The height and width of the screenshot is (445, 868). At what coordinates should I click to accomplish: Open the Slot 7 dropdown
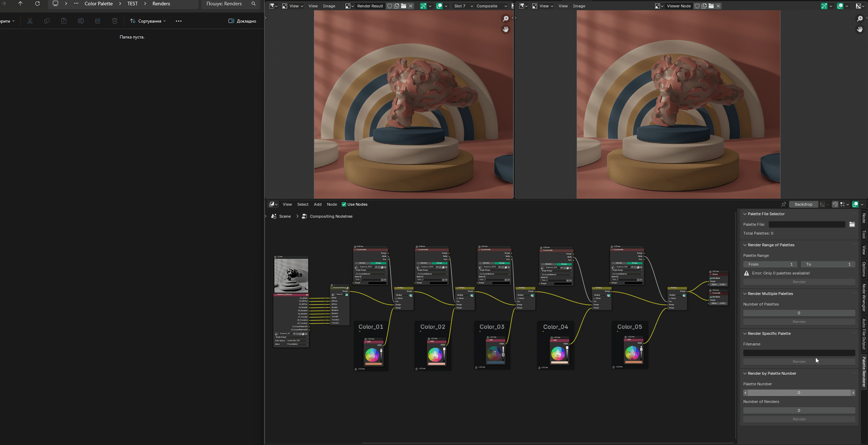pos(463,6)
